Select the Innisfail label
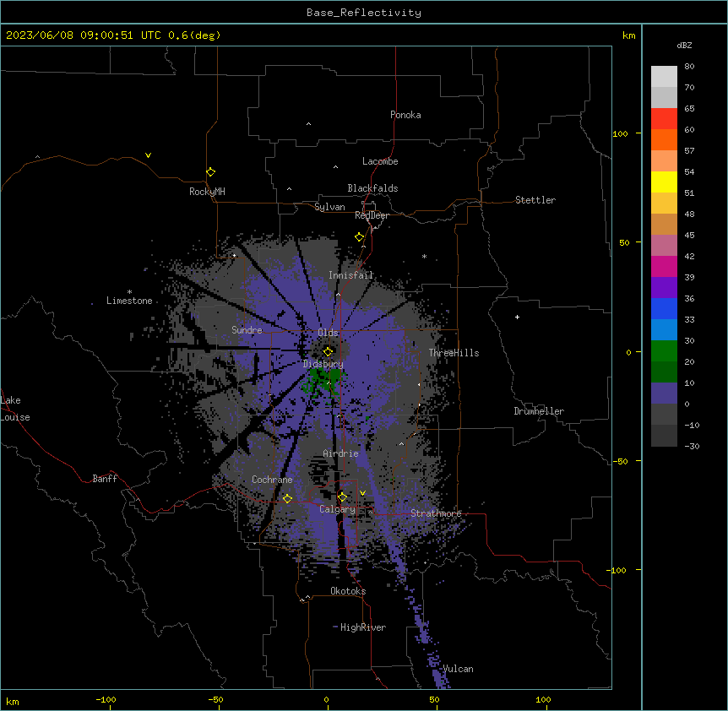Viewport: 728px width, 711px height. point(350,275)
